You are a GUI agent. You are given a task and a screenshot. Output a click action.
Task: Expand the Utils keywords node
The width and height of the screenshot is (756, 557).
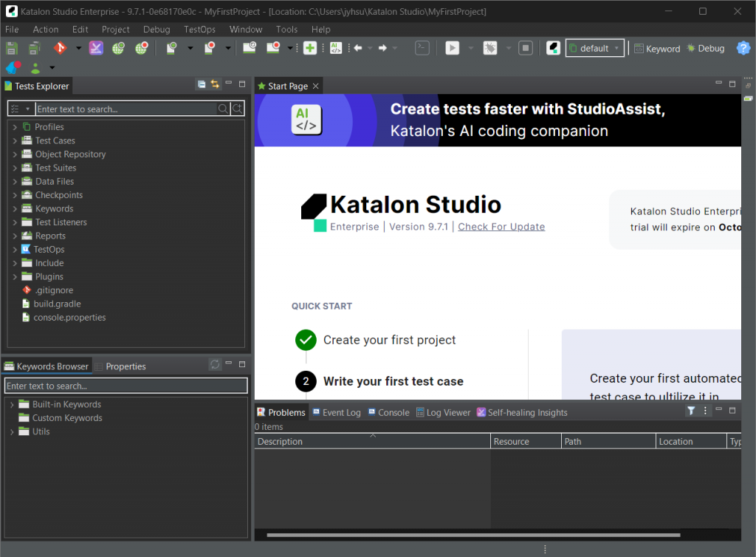12,431
